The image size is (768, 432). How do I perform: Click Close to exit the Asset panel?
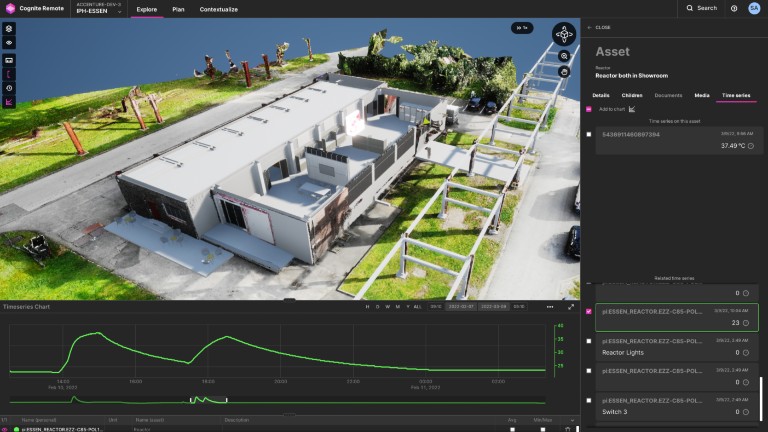(x=599, y=27)
